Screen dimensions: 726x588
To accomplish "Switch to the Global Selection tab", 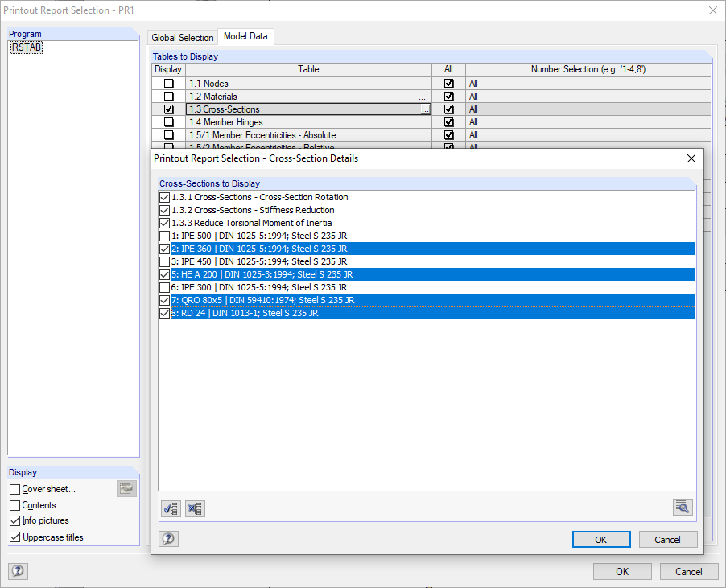I will click(183, 37).
